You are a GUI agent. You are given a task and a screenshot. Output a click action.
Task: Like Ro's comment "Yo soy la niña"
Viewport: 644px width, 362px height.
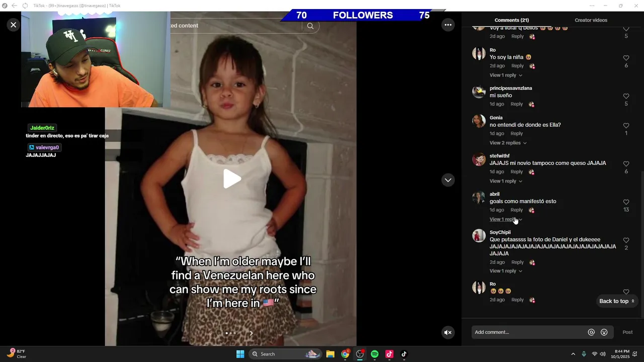[x=626, y=58]
